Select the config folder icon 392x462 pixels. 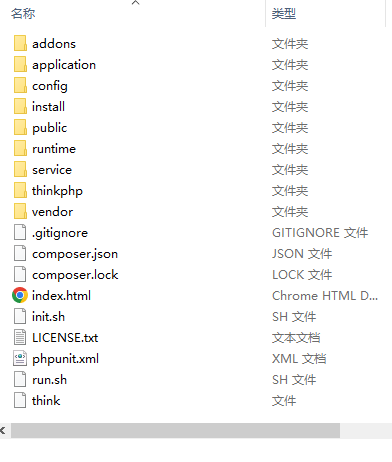pos(20,86)
